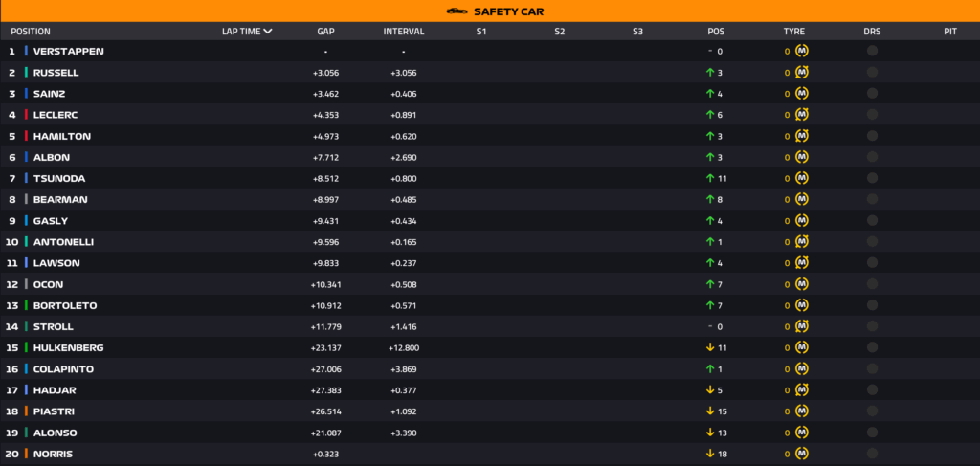Click Hulkenberg's yellow position-lost arrow
The width and height of the screenshot is (980, 466).
pos(709,348)
